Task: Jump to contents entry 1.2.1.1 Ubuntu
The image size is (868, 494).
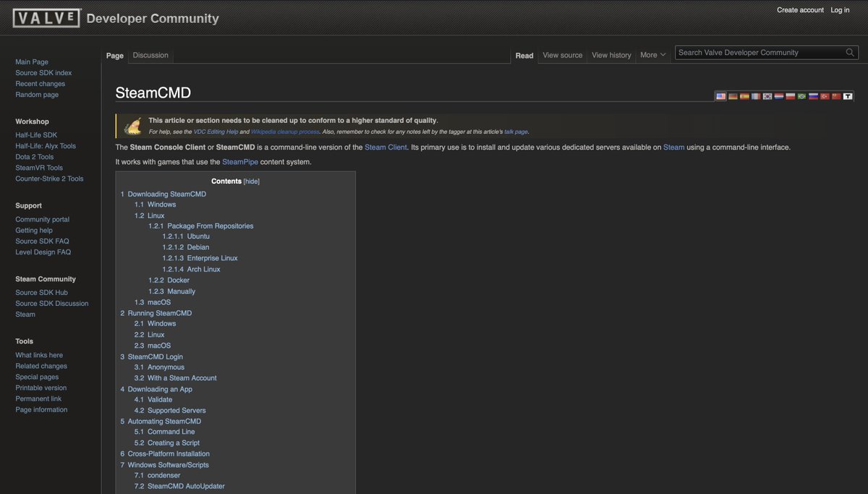Action: [x=186, y=237]
